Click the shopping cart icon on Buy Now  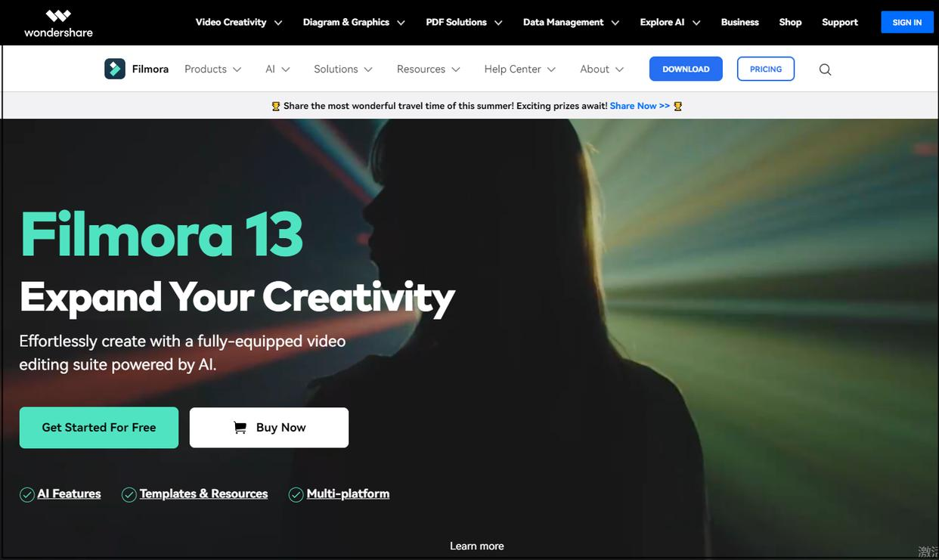click(x=240, y=428)
